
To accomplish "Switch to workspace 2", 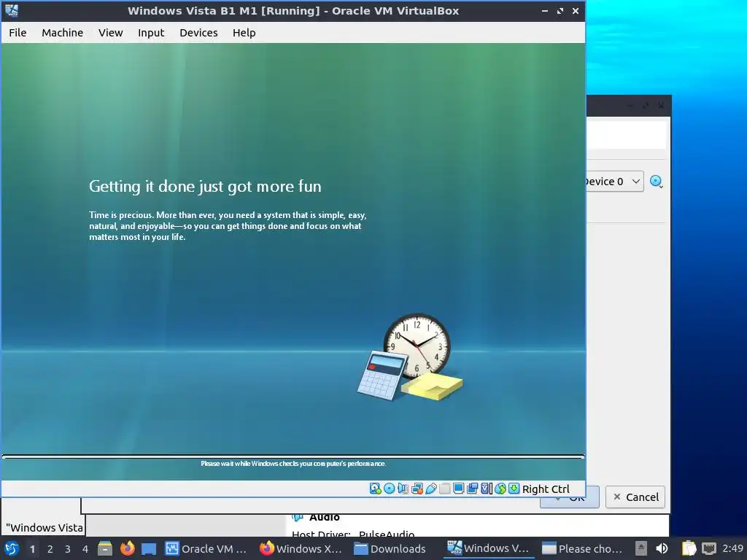I will point(50,549).
